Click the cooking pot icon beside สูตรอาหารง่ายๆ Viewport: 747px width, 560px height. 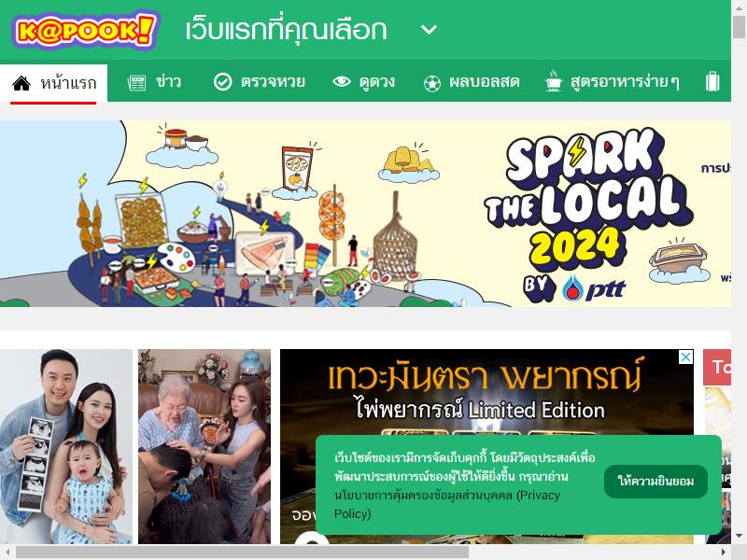coord(553,81)
